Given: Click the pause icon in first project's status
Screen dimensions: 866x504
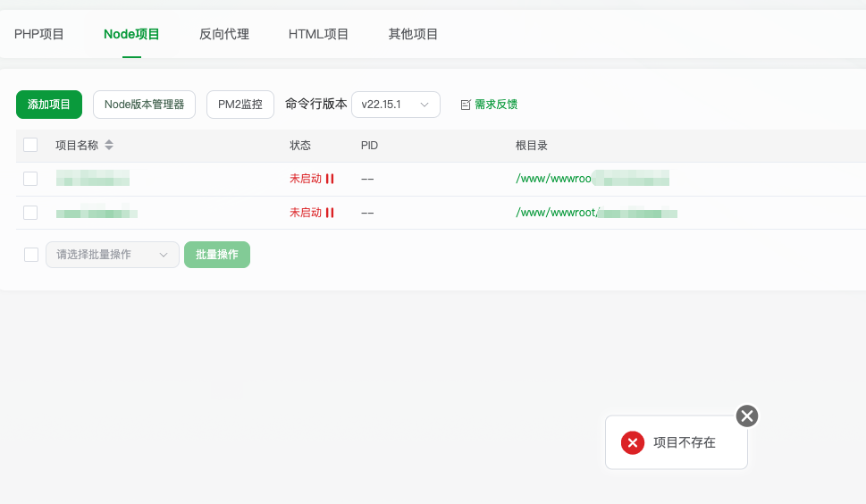Looking at the screenshot, I should click(330, 179).
